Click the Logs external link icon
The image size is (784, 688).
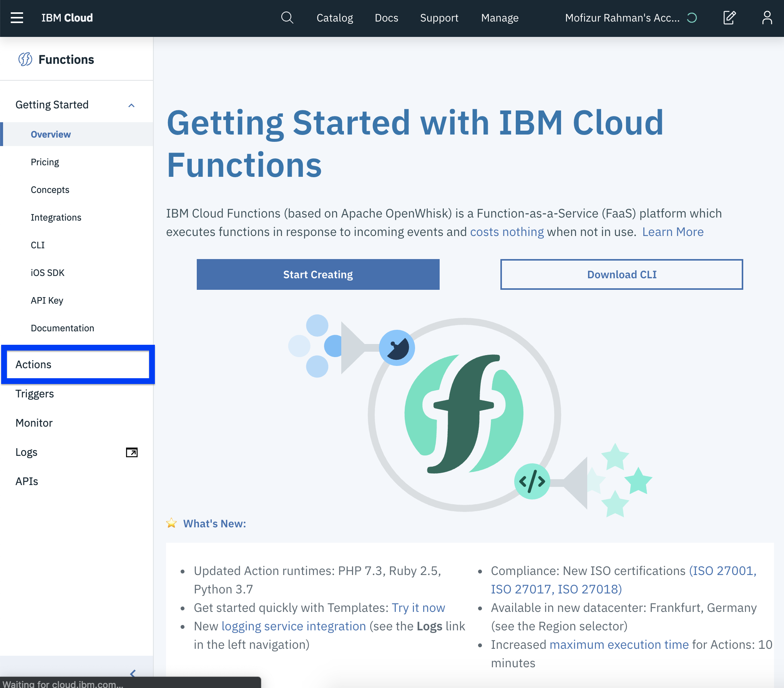point(132,452)
